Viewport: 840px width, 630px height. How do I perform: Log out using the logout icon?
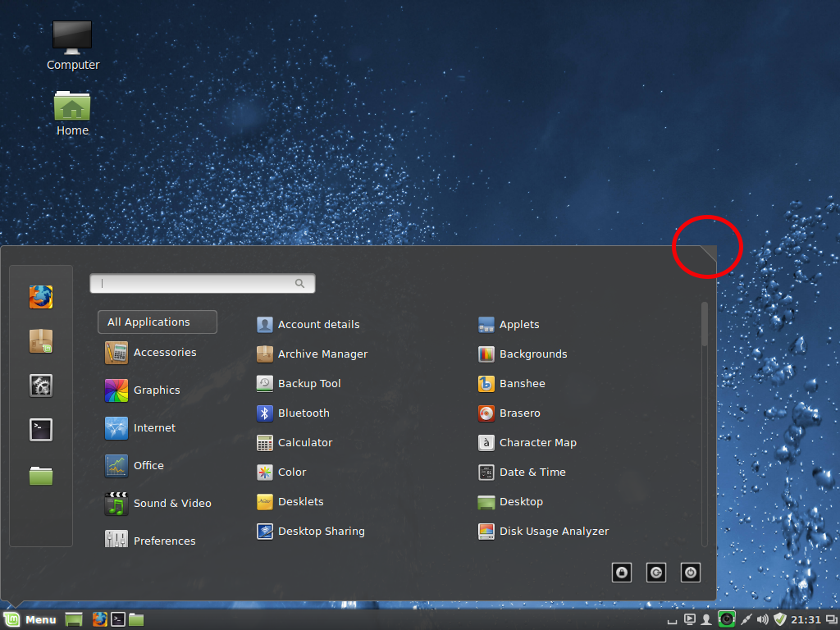coord(655,572)
